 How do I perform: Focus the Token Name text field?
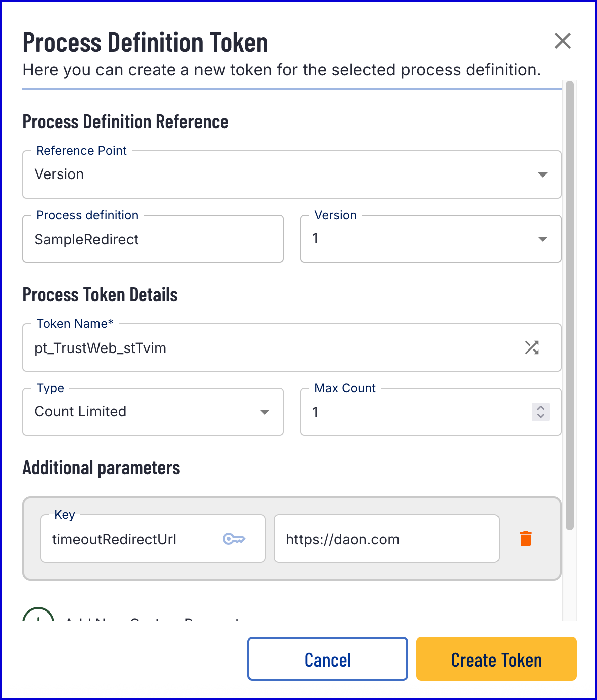coord(271,348)
